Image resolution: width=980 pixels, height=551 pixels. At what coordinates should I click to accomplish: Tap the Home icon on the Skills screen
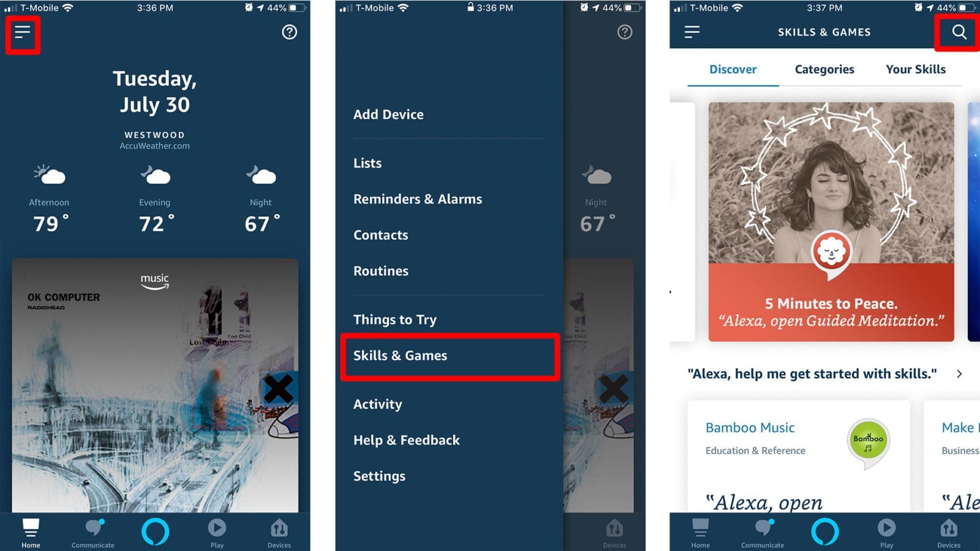pos(700,532)
